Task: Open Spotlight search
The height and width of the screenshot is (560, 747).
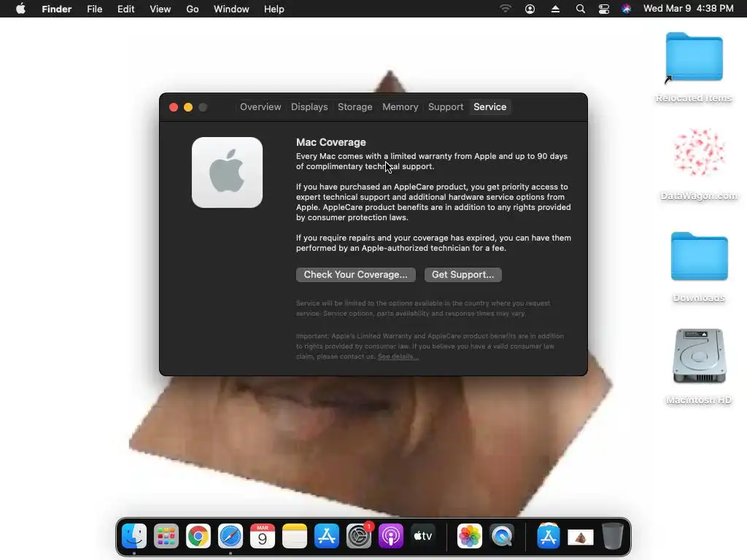Action: (x=580, y=9)
